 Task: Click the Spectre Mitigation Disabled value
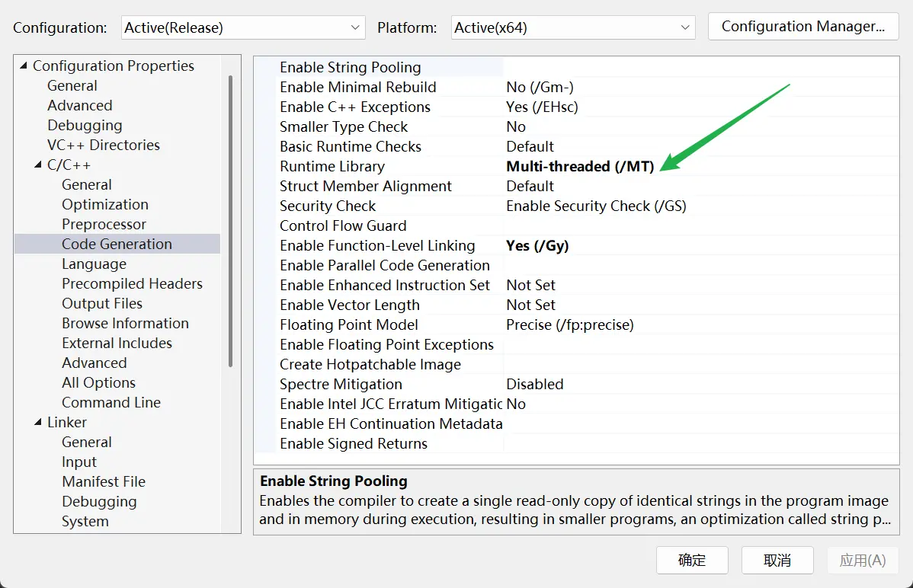point(535,384)
